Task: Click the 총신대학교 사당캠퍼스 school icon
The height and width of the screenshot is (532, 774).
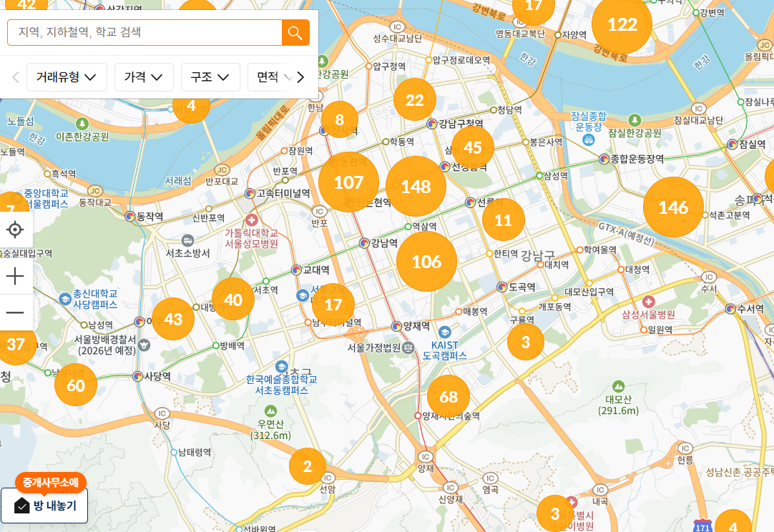Action: coord(64,299)
